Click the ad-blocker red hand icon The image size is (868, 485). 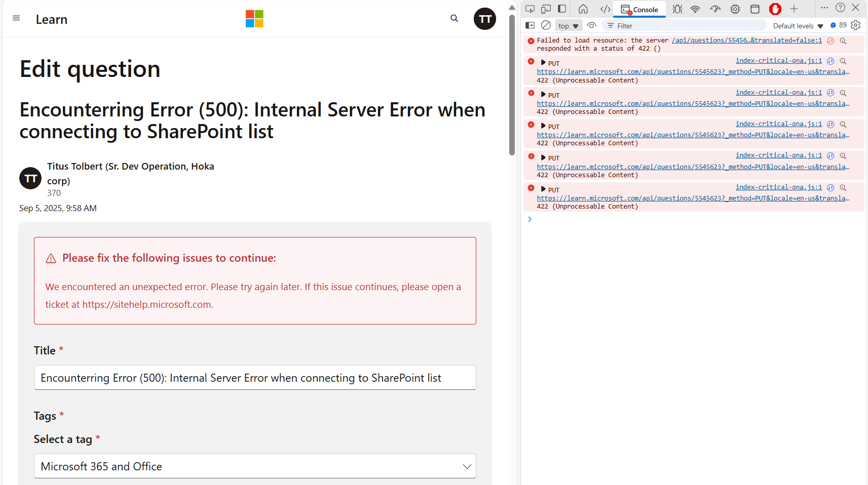click(x=775, y=9)
